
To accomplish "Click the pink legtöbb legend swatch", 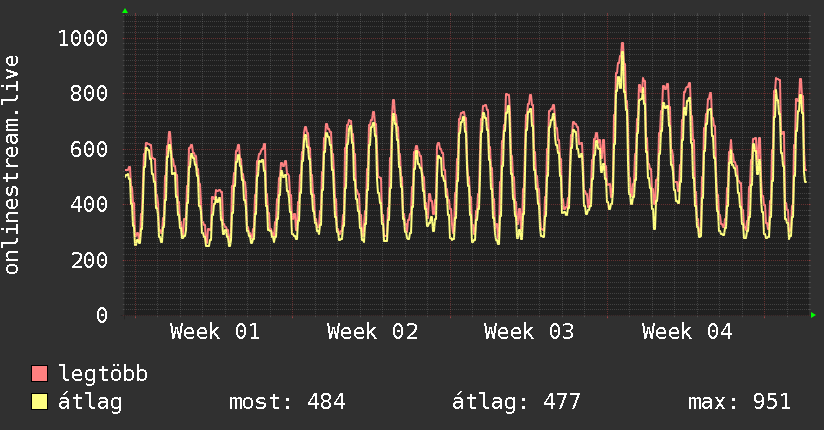I will tap(39, 373).
